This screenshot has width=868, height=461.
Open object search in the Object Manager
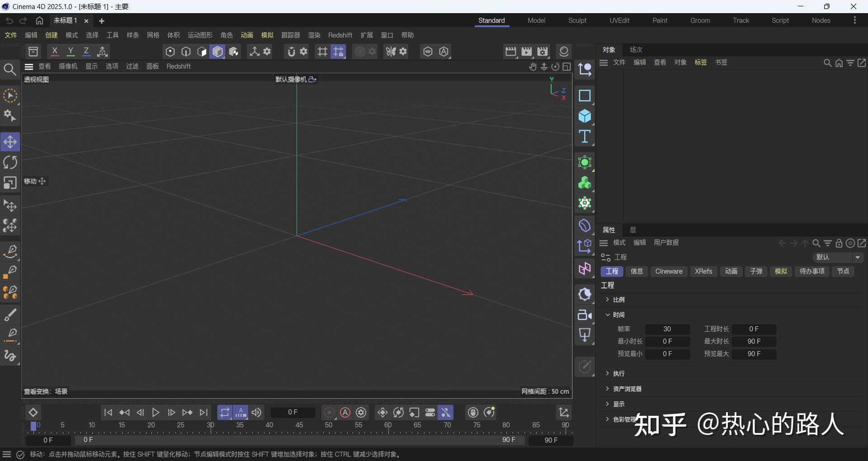pos(827,63)
